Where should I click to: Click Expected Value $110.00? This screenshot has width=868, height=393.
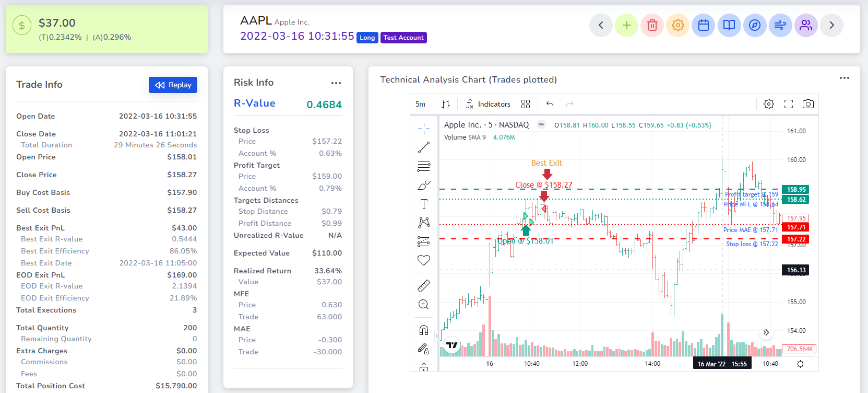[x=327, y=253]
